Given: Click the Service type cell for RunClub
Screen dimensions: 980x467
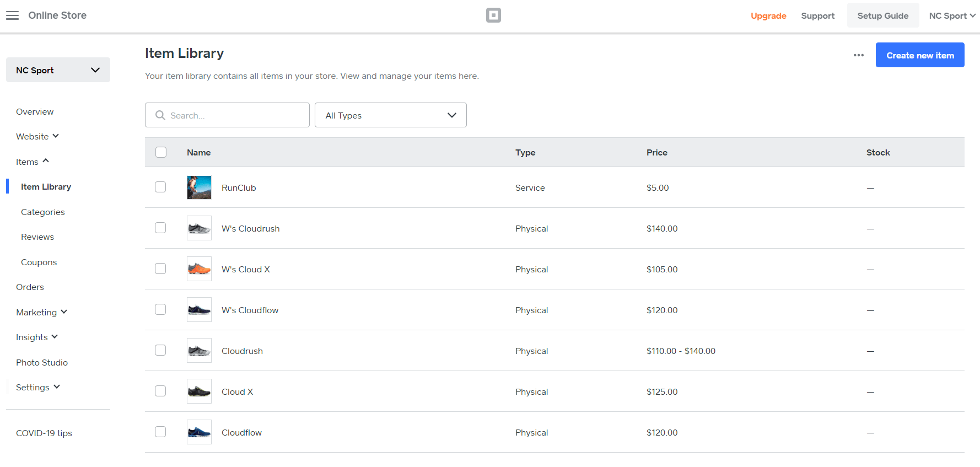Looking at the screenshot, I should pos(530,188).
